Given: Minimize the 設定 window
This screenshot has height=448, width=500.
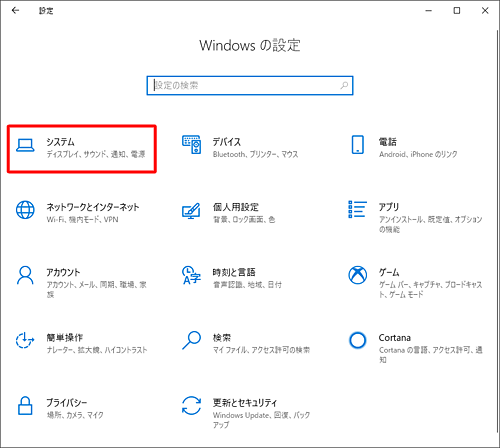Looking at the screenshot, I should (429, 11).
